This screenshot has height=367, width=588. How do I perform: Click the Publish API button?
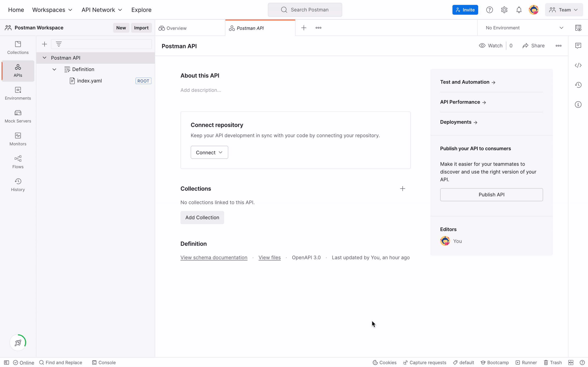[491, 195]
